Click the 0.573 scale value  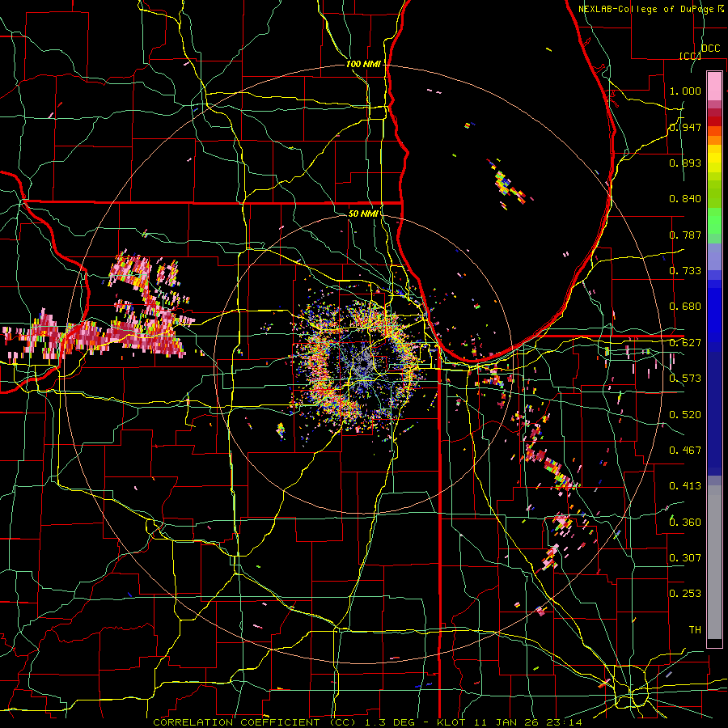tap(685, 378)
